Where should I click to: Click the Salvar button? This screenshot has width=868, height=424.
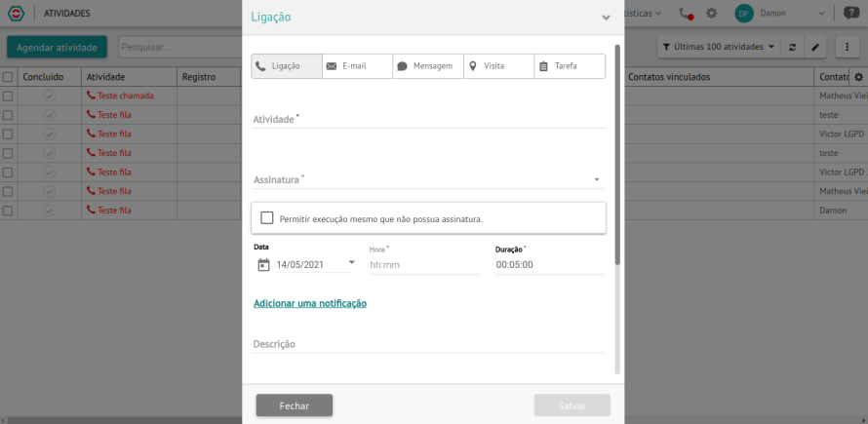click(x=572, y=405)
